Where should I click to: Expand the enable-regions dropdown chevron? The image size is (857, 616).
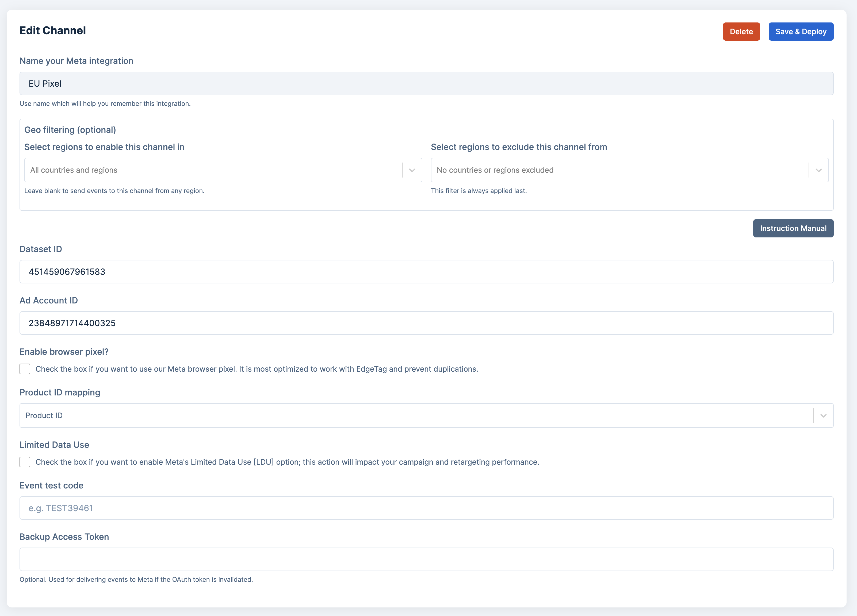tap(412, 170)
